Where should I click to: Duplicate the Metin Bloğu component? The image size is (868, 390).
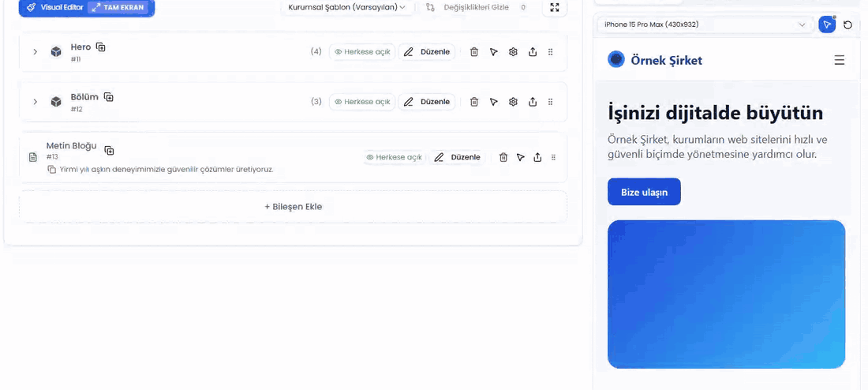[110, 150]
